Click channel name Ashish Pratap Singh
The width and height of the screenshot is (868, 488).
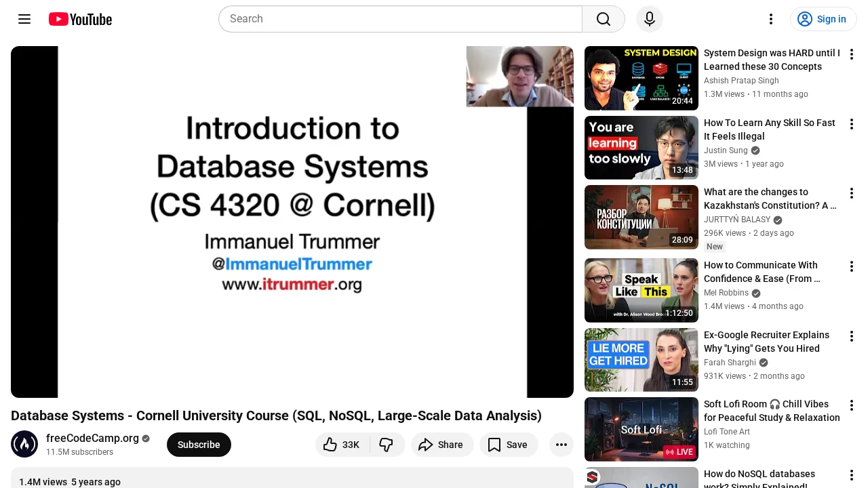click(741, 81)
